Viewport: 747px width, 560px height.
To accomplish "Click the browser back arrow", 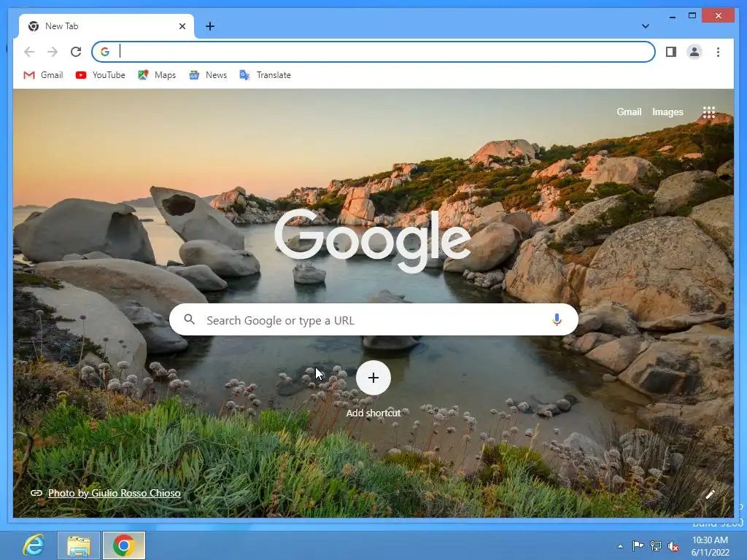I will pyautogui.click(x=29, y=52).
